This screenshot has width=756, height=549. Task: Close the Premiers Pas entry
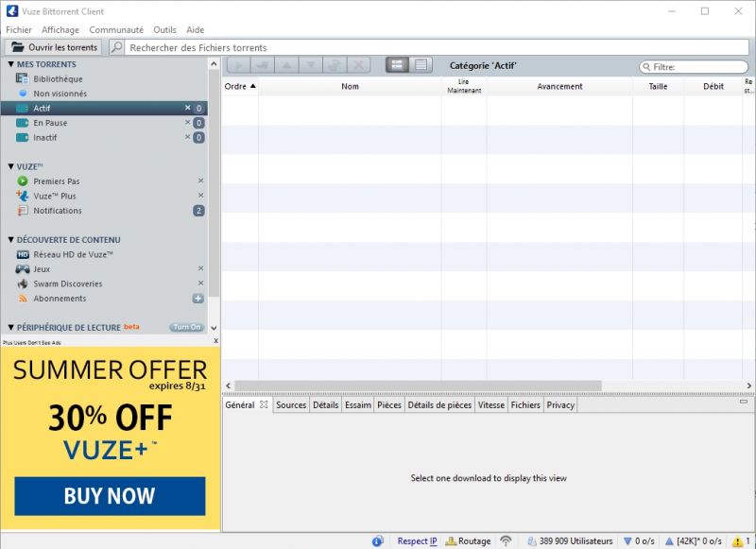[201, 180]
